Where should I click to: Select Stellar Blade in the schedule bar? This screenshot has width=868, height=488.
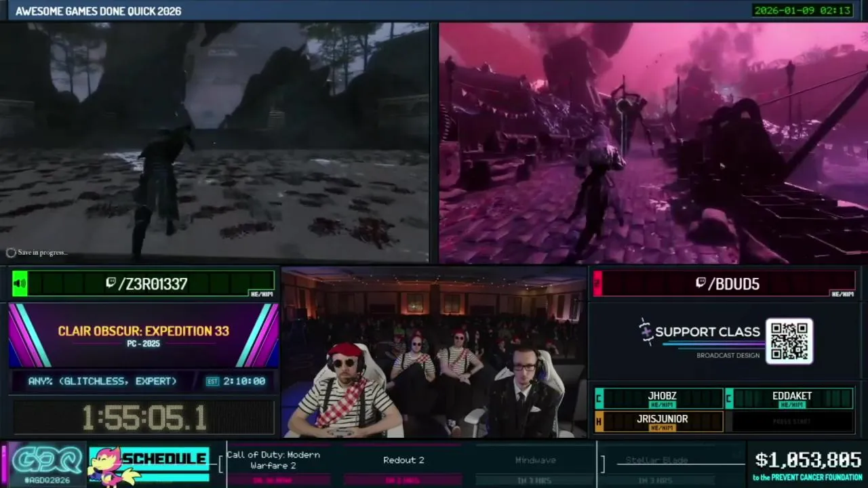tap(656, 460)
